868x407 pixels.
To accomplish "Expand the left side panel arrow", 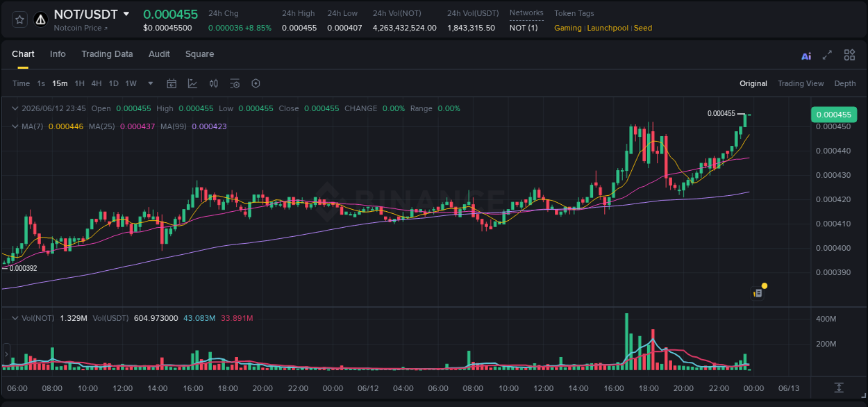I will (x=6, y=354).
